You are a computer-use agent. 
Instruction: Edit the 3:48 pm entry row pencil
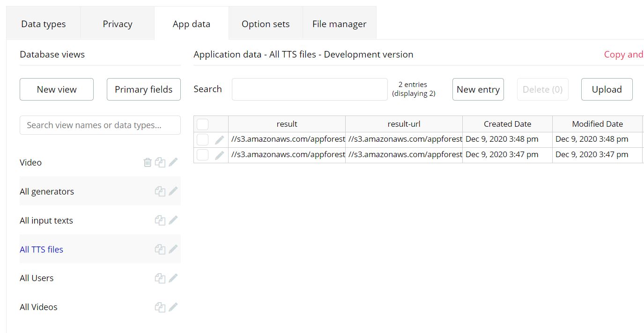point(219,139)
